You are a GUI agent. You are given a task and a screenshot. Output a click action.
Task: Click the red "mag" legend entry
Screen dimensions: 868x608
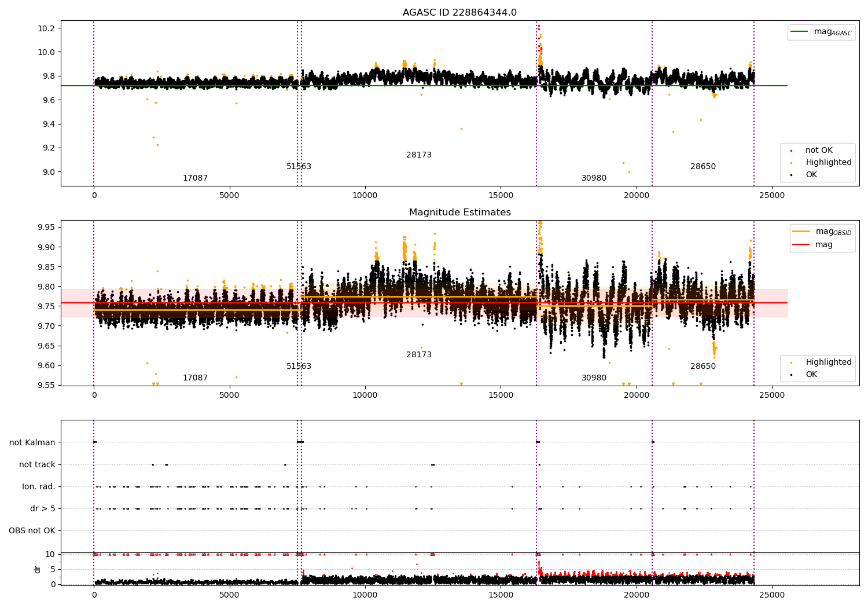click(812, 245)
